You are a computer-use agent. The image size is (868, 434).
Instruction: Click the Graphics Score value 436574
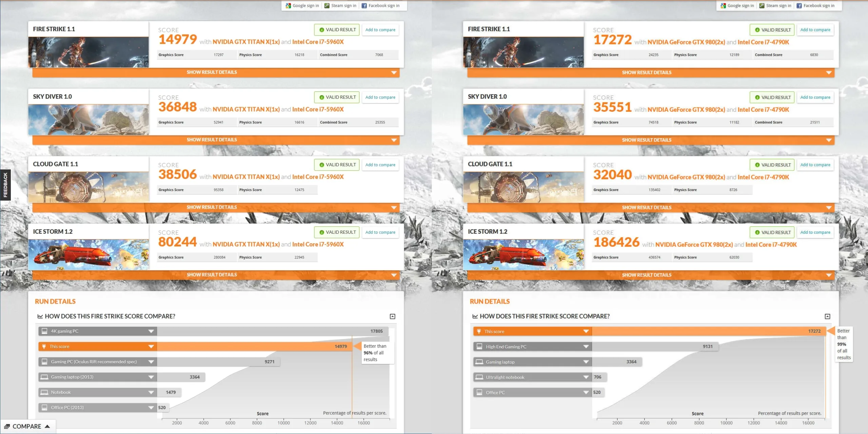pos(654,257)
